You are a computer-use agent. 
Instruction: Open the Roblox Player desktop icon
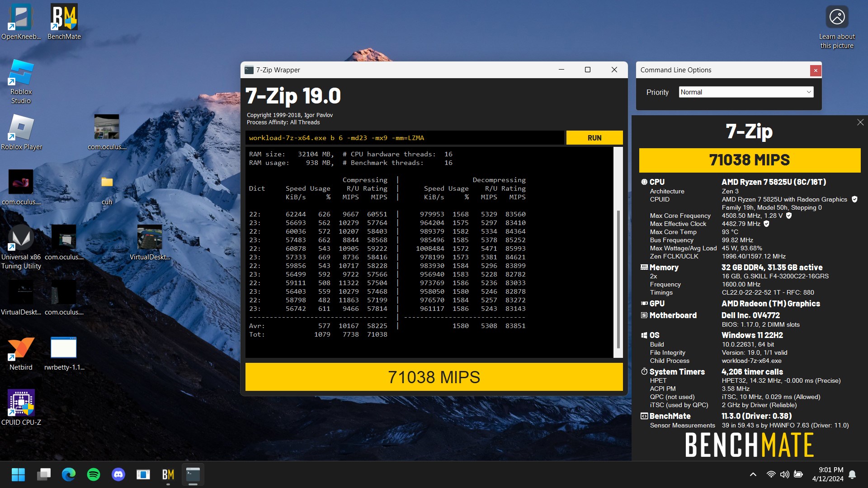pyautogui.click(x=21, y=132)
